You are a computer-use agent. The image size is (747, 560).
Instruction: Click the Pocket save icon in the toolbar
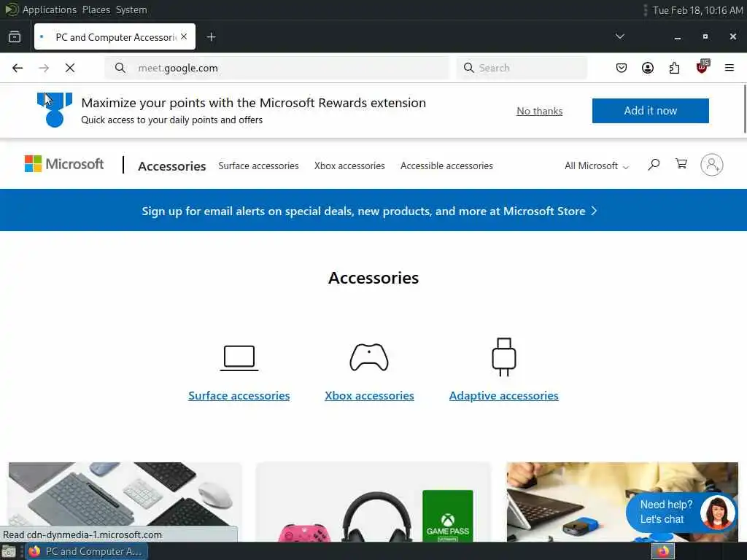[x=622, y=68]
